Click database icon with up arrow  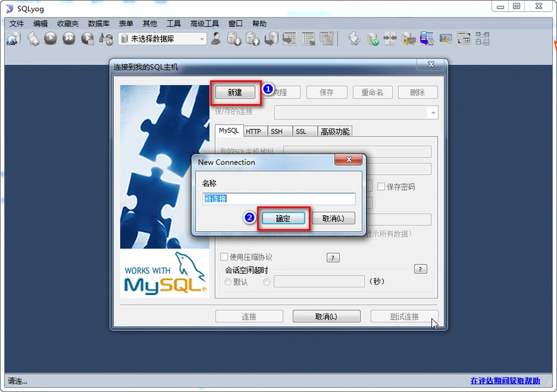tap(252, 38)
